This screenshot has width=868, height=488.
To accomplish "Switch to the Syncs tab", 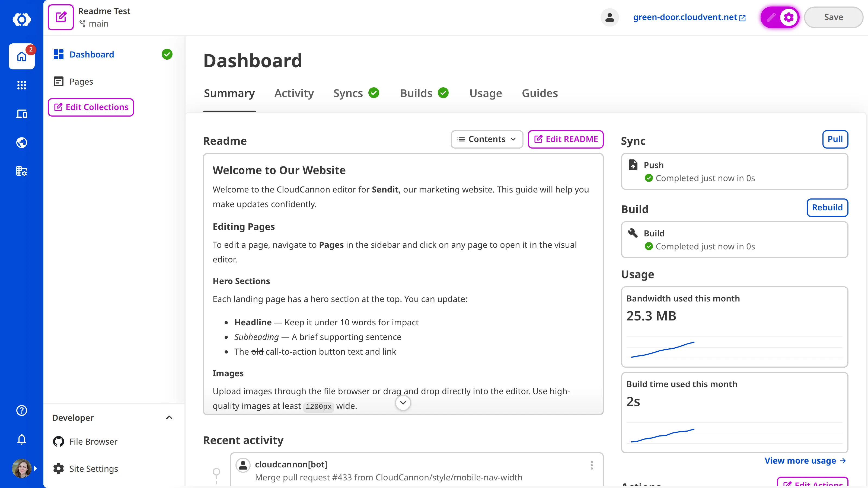I will 356,93.
